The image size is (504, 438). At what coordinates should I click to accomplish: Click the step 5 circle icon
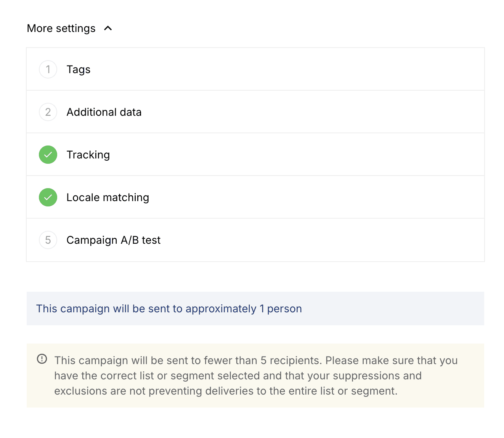click(x=48, y=240)
